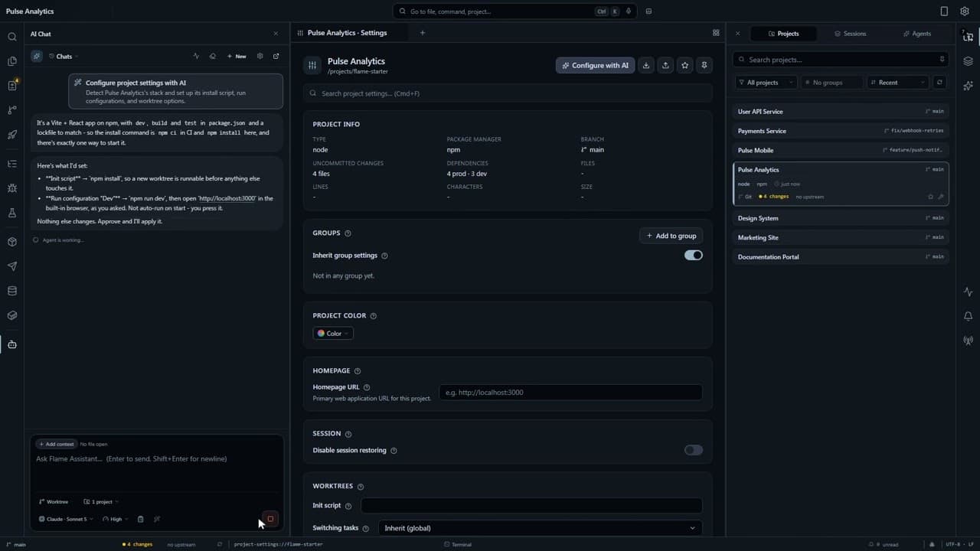This screenshot has width=980, height=551.
Task: Focus the Ask Flame Assistant chat input
Action: (x=157, y=468)
